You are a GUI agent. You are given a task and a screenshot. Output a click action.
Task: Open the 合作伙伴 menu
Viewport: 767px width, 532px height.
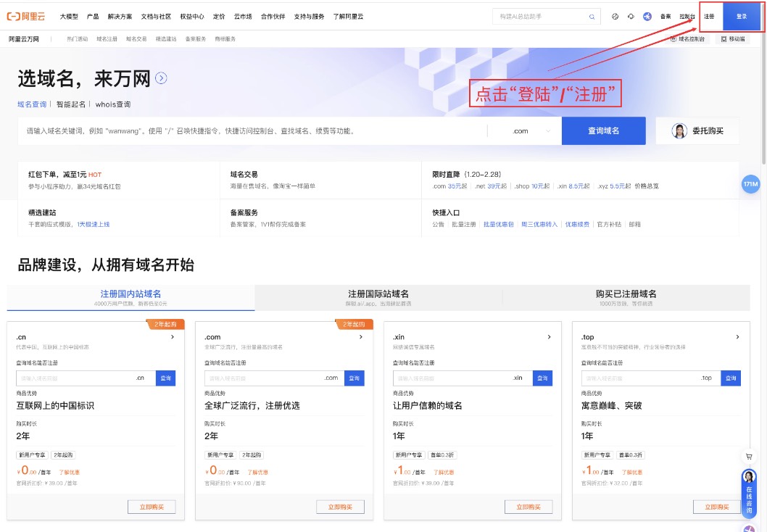tap(273, 17)
